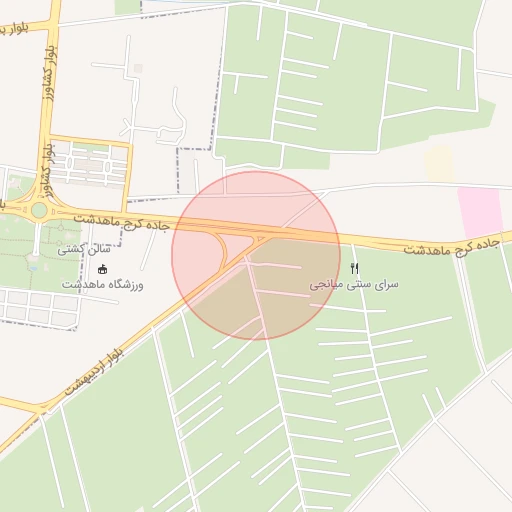Click the جاده کرج ماهدشت label near the roundabout
This screenshot has height=512, width=512.
tap(122, 222)
